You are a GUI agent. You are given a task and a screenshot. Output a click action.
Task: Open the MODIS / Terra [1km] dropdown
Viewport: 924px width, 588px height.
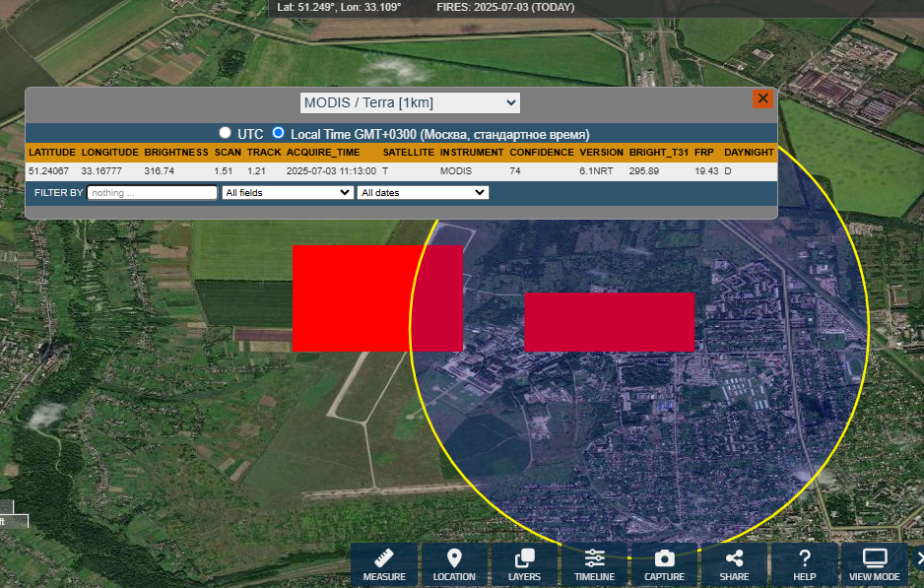(x=410, y=102)
